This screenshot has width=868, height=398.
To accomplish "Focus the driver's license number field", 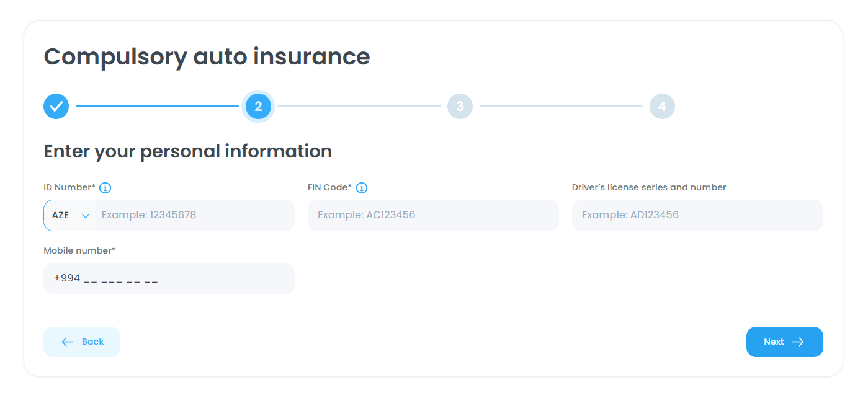I will [697, 216].
